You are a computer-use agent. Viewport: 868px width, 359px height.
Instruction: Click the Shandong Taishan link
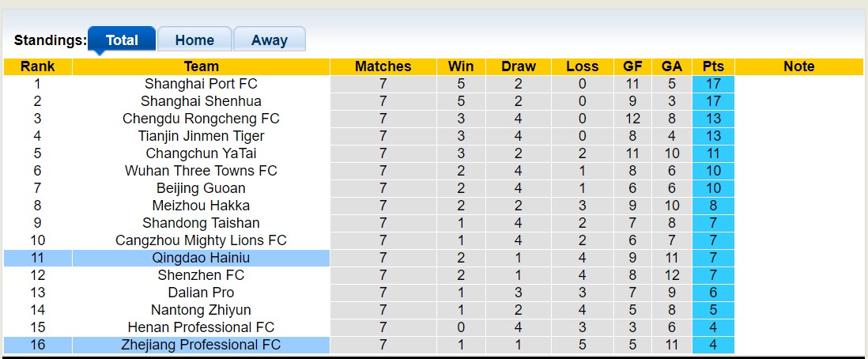click(x=201, y=223)
